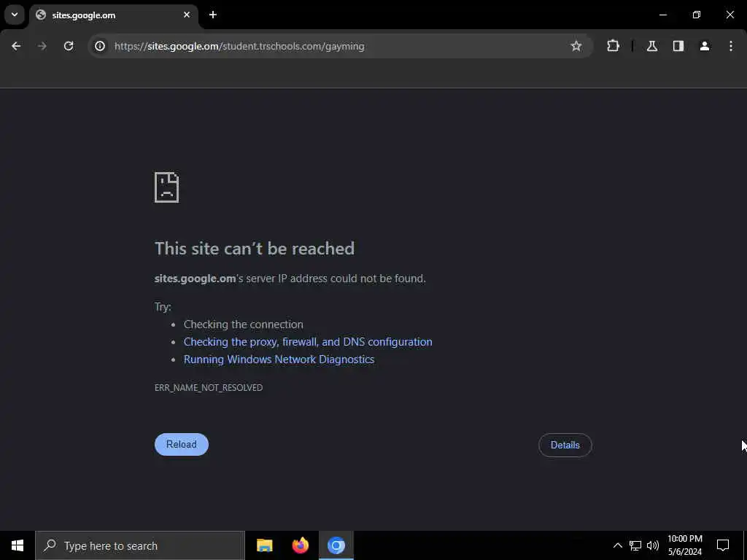The image size is (747, 560).
Task: View site information icon in address bar
Action: pos(100,46)
